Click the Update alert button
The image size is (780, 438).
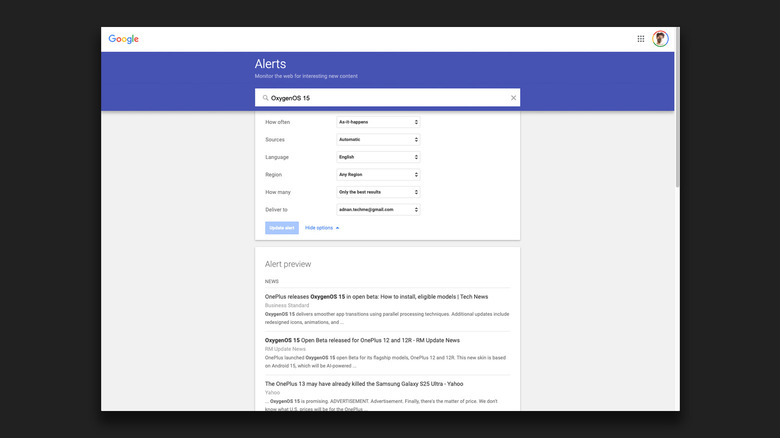[282, 228]
